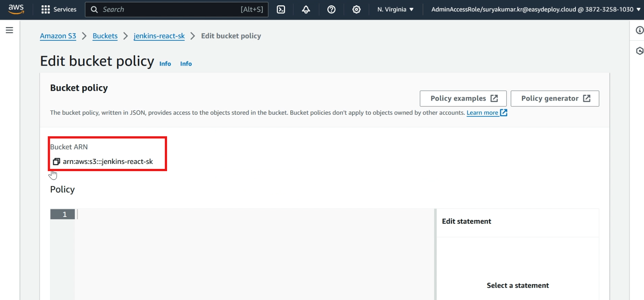Screen dimensions: 644x300
Task: Click inside the top Search field
Action: pyautogui.click(x=177, y=9)
